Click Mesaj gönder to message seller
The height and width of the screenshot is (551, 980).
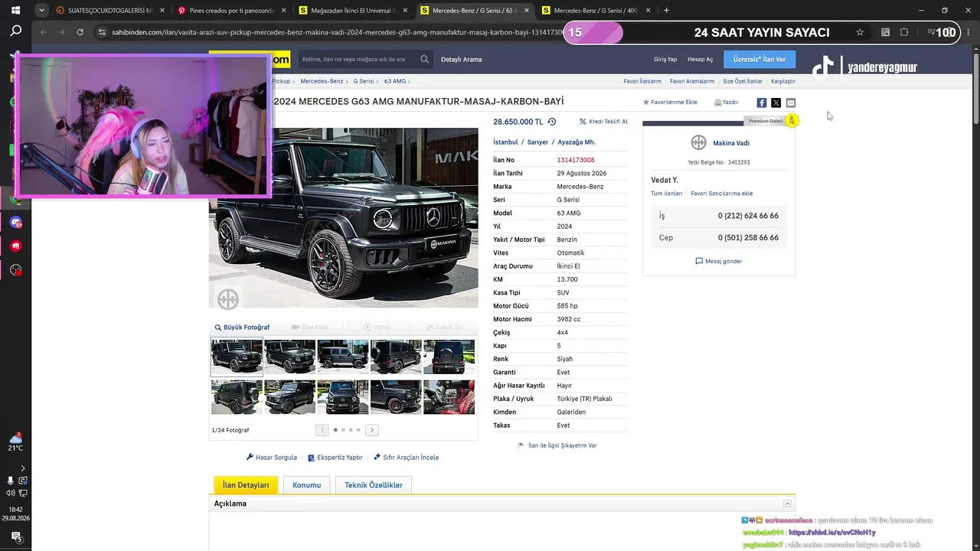point(719,262)
